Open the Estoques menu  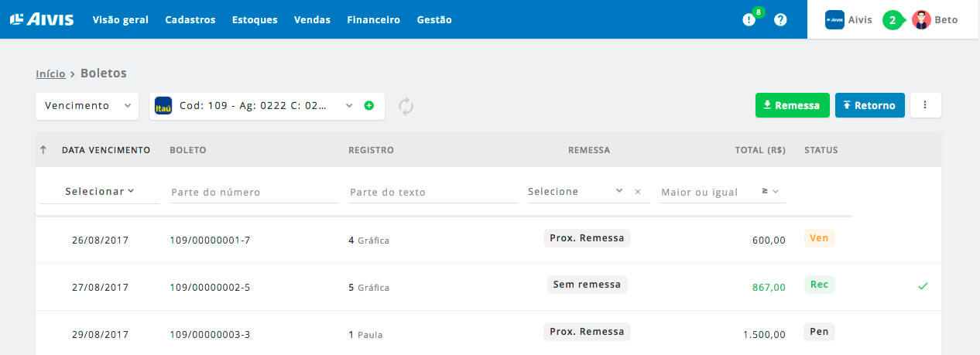coord(255,20)
